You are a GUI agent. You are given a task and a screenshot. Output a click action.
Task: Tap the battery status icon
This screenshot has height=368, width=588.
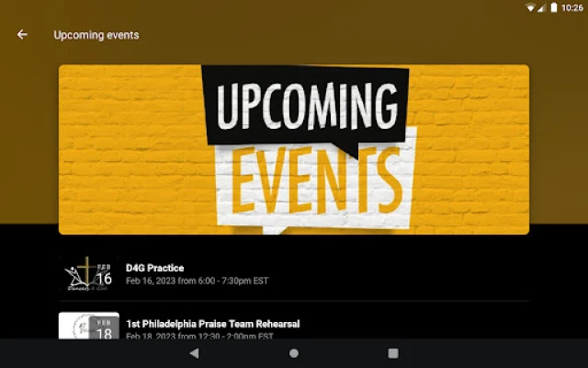[x=554, y=7]
